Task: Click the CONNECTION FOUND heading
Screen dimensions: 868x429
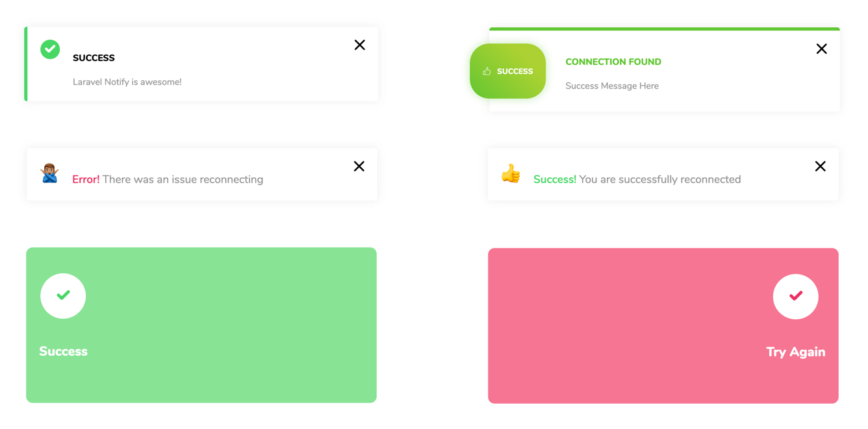Action: click(x=613, y=62)
